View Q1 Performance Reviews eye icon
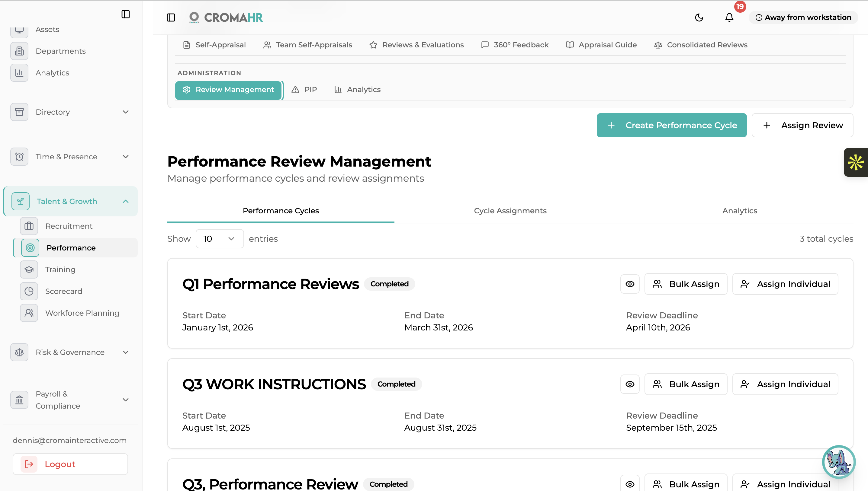Image resolution: width=868 pixels, height=491 pixels. (x=630, y=284)
